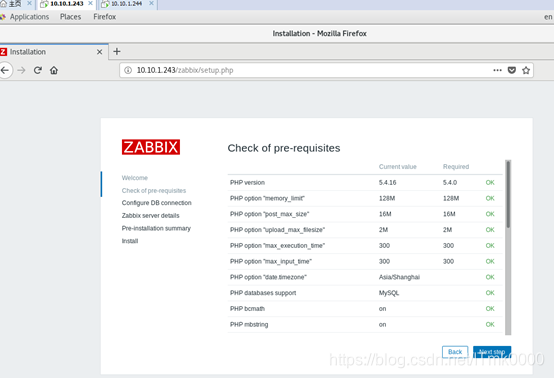Image resolution: width=554 pixels, height=378 pixels.
Task: Open the Firefox menu in top panel
Action: click(x=105, y=17)
